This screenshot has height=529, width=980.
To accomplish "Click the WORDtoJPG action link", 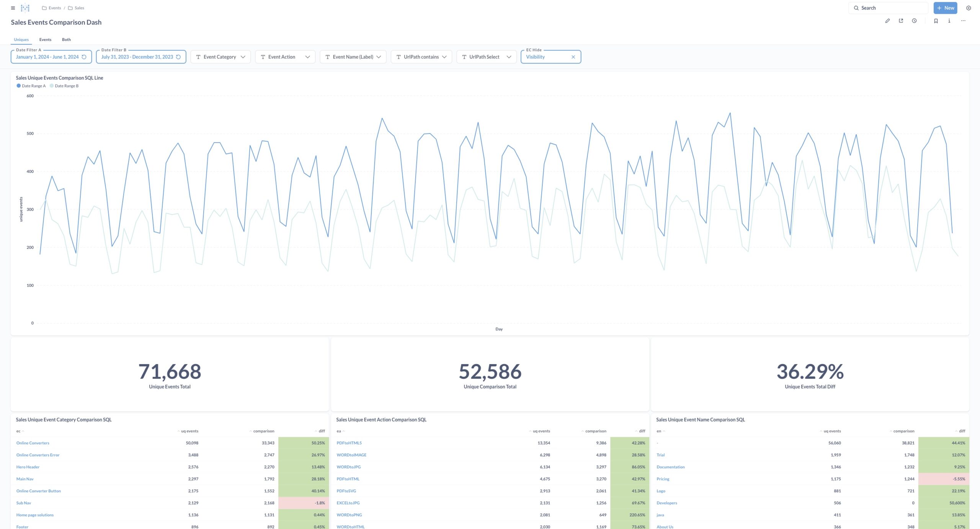I will coord(348,467).
